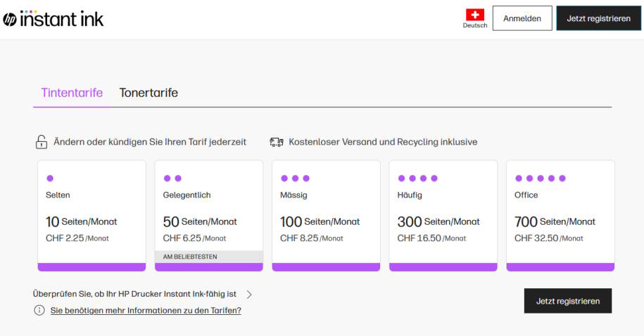Select the Selten 10 Seiten/Monat plan
This screenshot has height=336, width=644.
pyautogui.click(x=91, y=216)
